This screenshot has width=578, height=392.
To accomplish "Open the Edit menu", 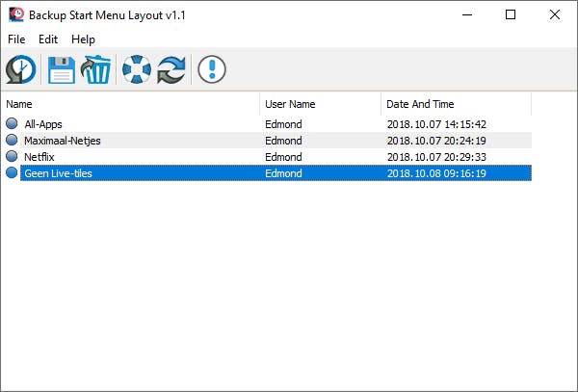I will coord(48,39).
